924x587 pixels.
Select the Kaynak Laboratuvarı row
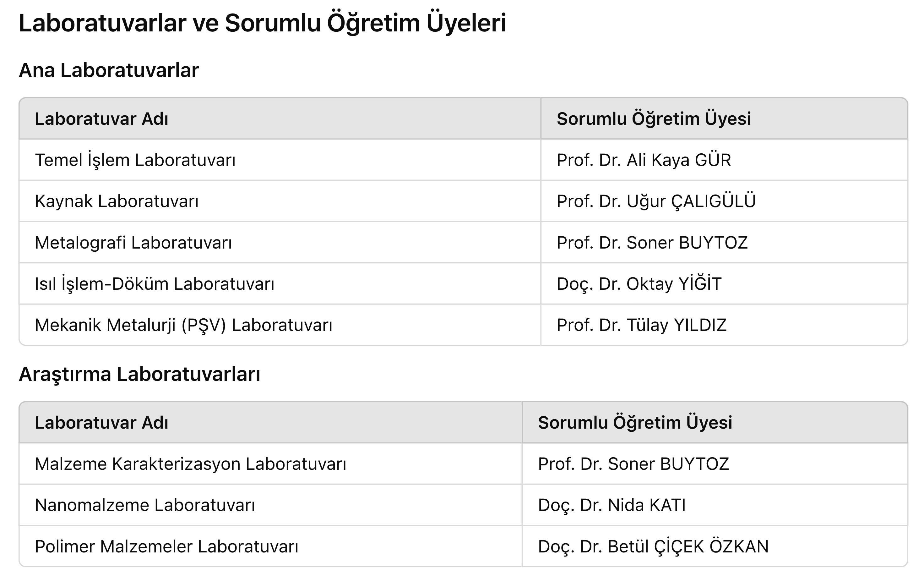tap(463, 201)
